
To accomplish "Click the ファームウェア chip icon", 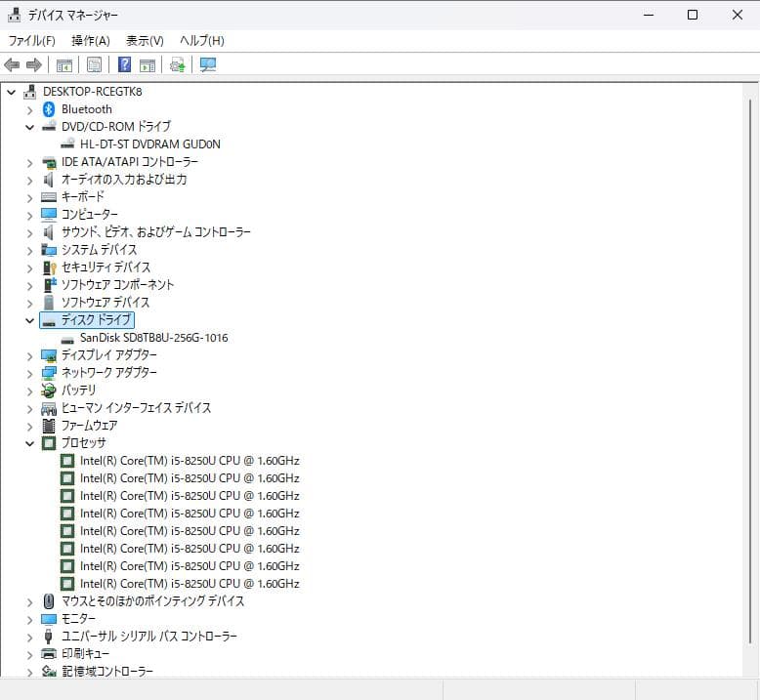I will point(49,426).
